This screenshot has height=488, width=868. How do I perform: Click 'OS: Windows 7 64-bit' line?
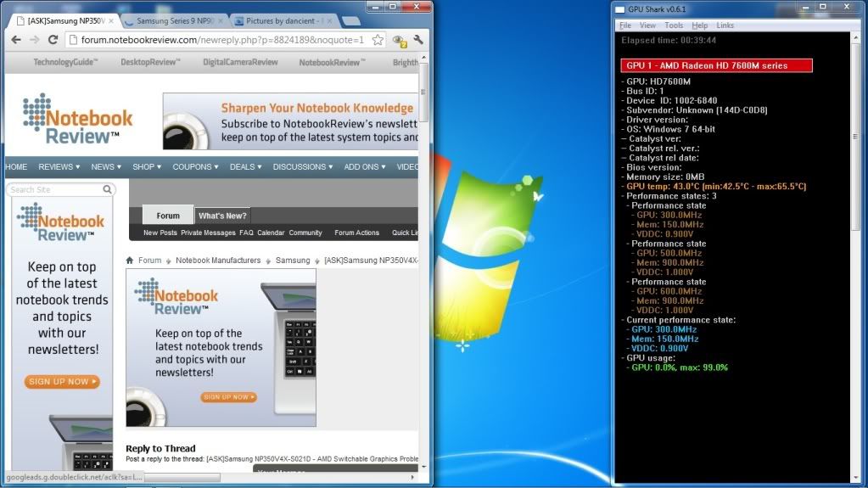coord(668,129)
